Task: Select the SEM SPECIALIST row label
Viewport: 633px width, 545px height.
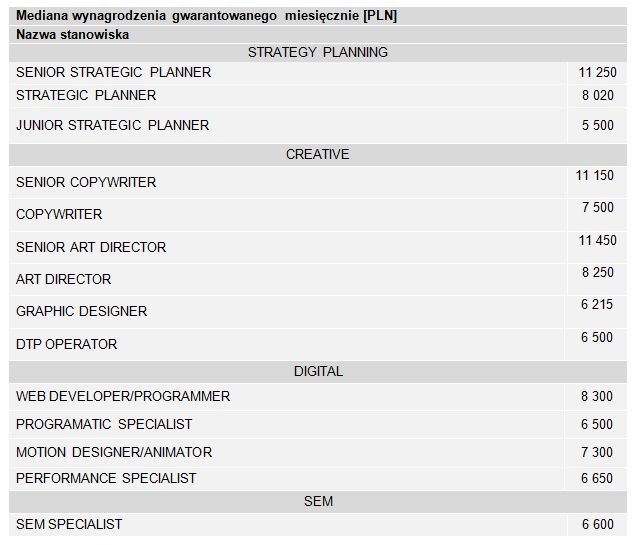Action: coord(69,524)
